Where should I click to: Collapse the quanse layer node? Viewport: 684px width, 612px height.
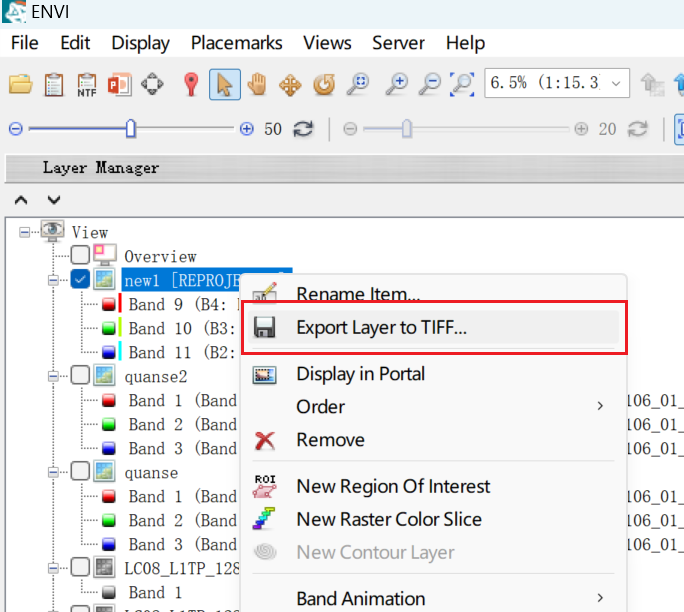coord(53,472)
